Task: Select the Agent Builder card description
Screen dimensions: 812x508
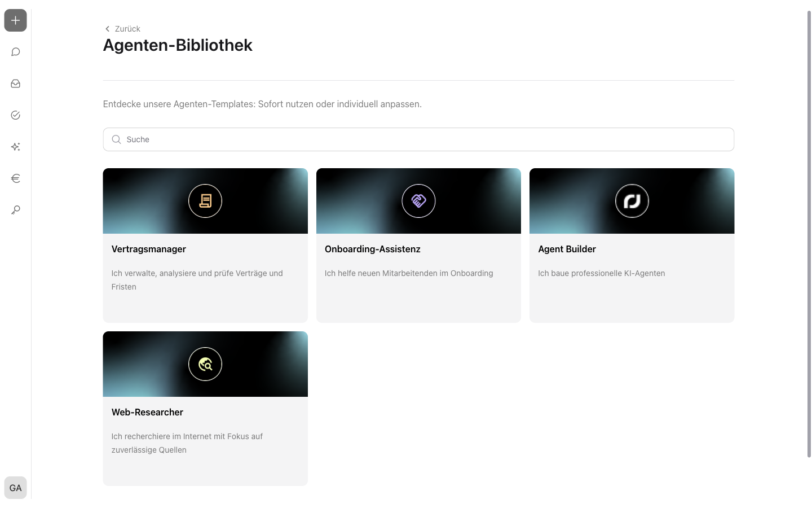Action: point(602,273)
